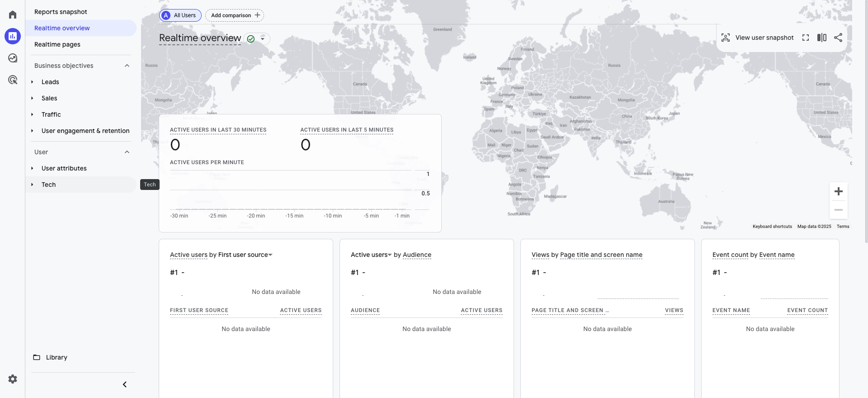This screenshot has width=868, height=398.
Task: Open dropdown arrow beside Realtime overview title
Action: click(x=263, y=39)
